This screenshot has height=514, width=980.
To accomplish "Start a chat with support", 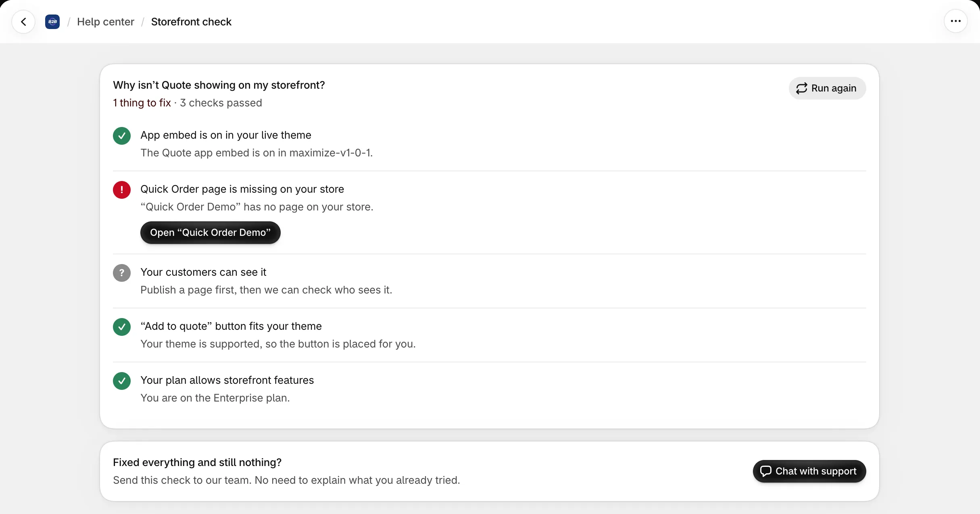I will point(809,471).
